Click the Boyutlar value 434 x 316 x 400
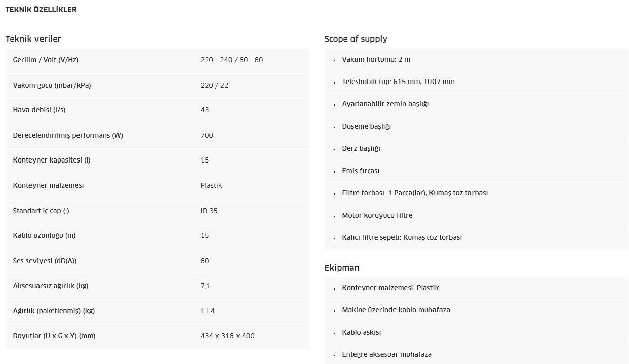Image resolution: width=629 pixels, height=364 pixels. 227,336
